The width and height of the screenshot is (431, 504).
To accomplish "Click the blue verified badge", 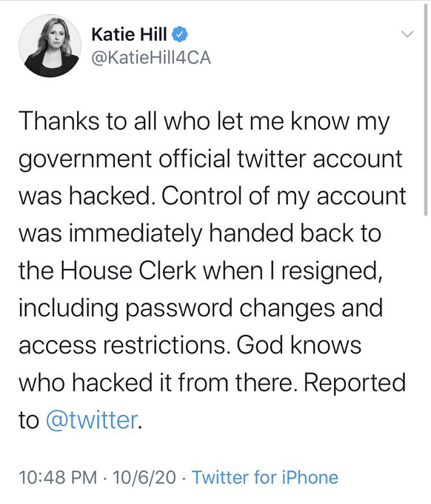I will pyautogui.click(x=180, y=35).
